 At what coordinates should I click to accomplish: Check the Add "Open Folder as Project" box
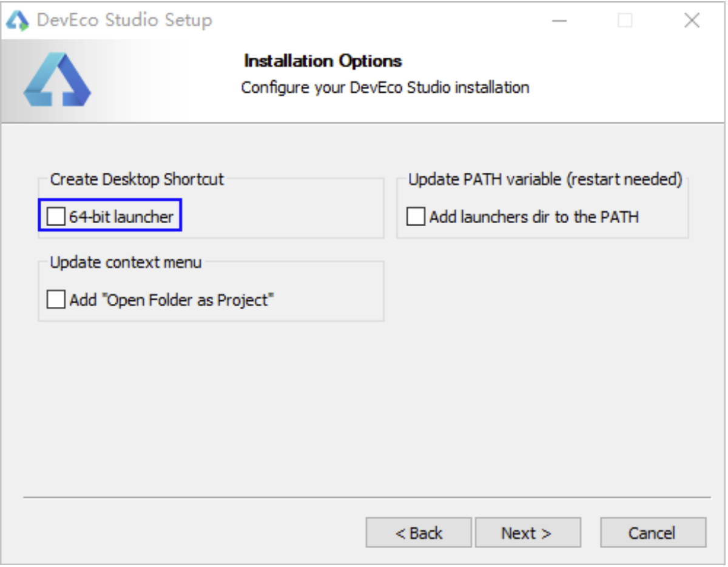coord(56,299)
